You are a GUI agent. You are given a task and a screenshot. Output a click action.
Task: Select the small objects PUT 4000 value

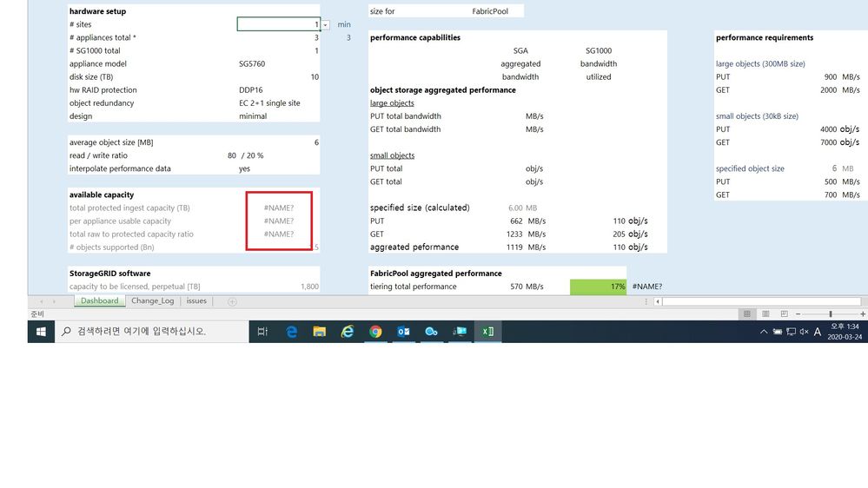tap(828, 129)
